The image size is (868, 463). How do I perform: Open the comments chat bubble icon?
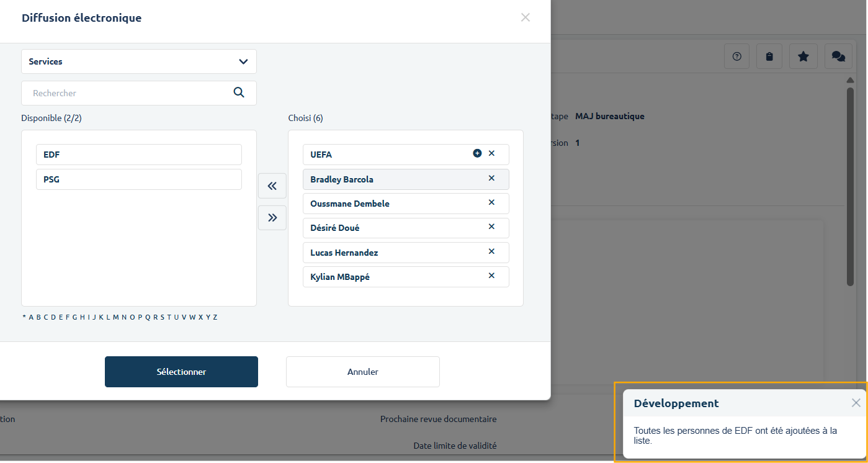pyautogui.click(x=838, y=56)
